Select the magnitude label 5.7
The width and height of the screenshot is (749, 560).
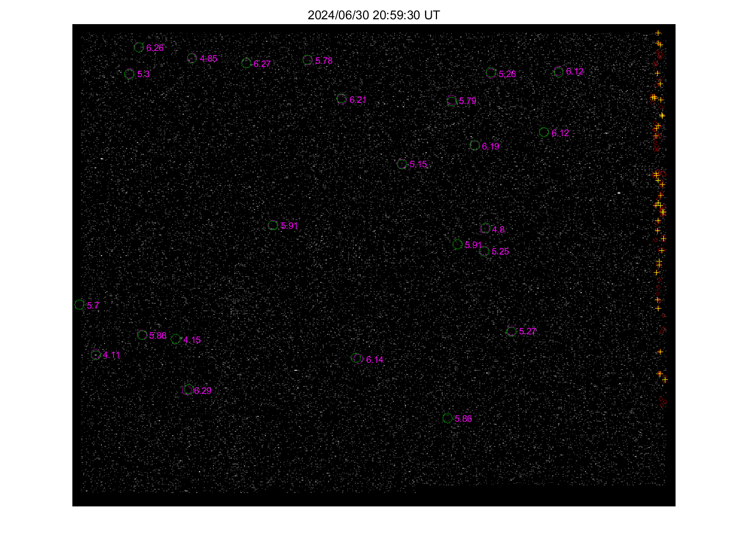coord(93,305)
